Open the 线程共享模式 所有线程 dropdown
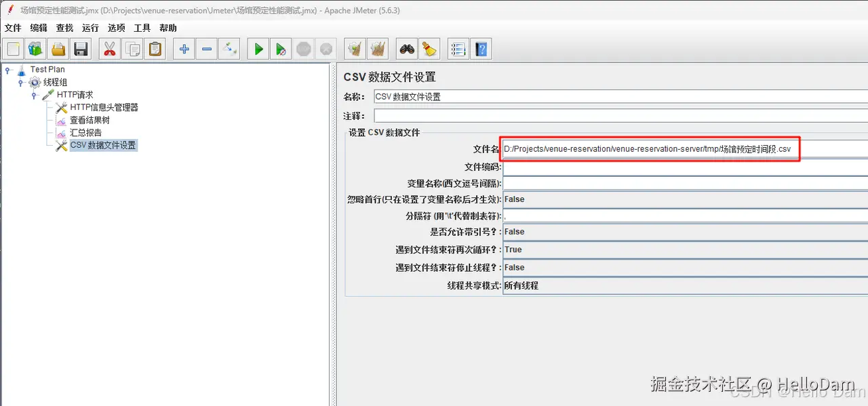 tap(685, 285)
